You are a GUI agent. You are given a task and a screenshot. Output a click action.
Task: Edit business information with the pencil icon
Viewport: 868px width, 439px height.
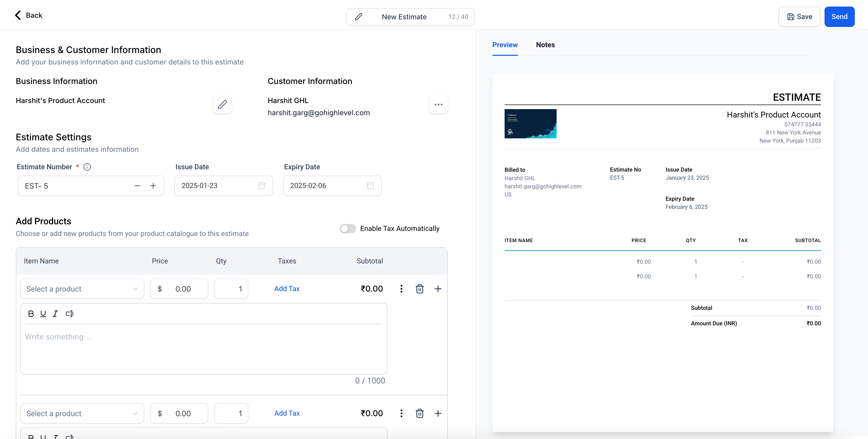pyautogui.click(x=222, y=105)
